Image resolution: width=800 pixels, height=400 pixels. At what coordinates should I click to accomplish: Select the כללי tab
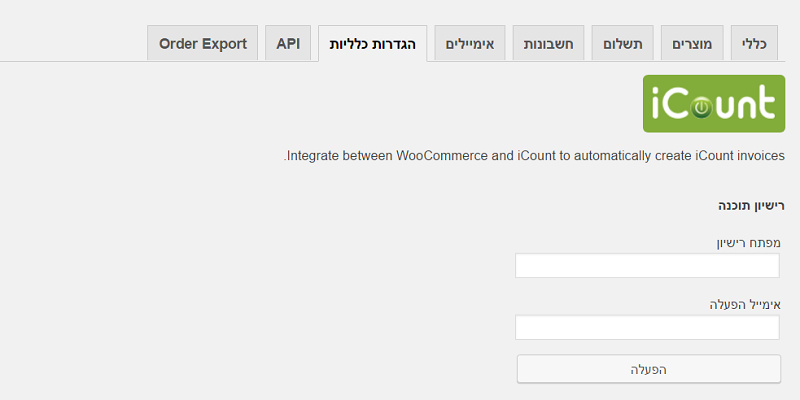pos(755,43)
